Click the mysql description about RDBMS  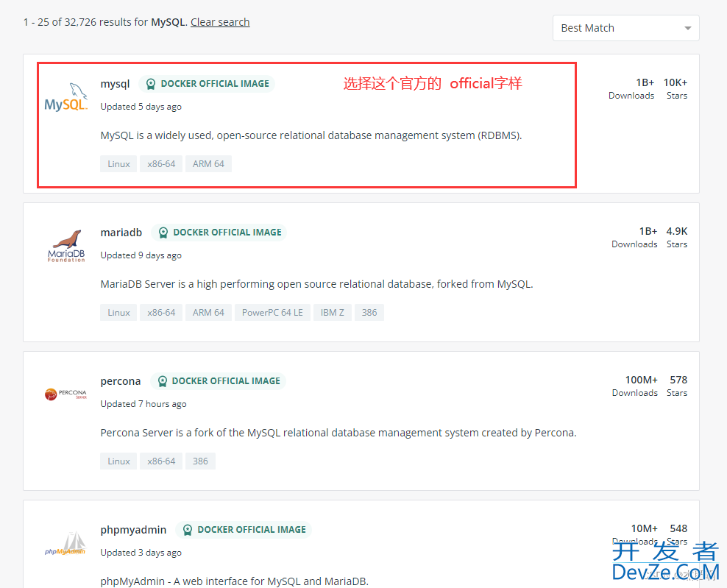coord(311,135)
